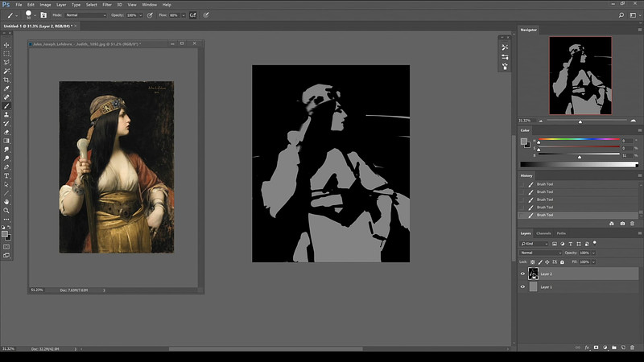Viewport: 644px width, 362px height.
Task: Delete layer with Layers panel trash icon
Action: click(x=633, y=348)
